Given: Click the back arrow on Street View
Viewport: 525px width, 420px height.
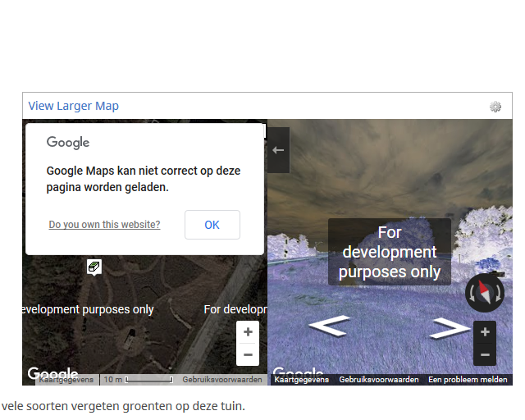Looking at the screenshot, I should [x=278, y=150].
